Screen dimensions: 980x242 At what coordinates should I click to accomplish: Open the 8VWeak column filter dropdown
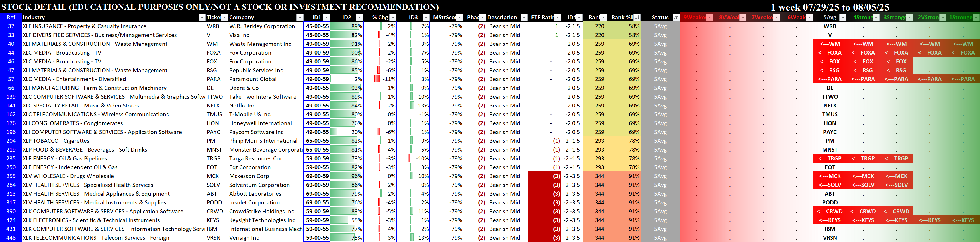[743, 17]
